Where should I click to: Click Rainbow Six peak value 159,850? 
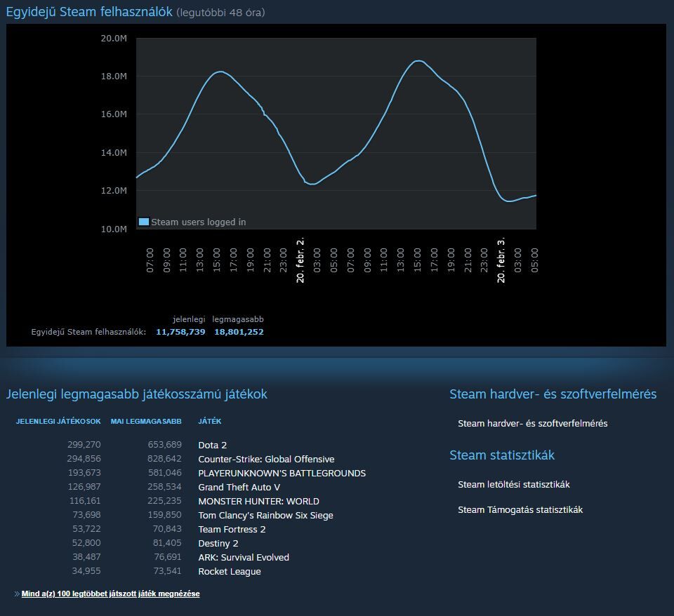click(164, 515)
